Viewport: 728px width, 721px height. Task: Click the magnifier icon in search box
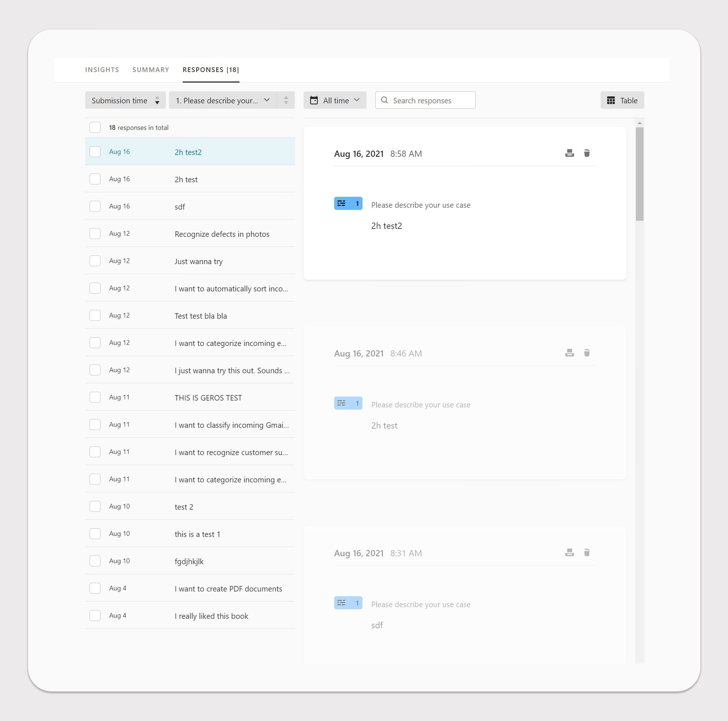tap(384, 100)
